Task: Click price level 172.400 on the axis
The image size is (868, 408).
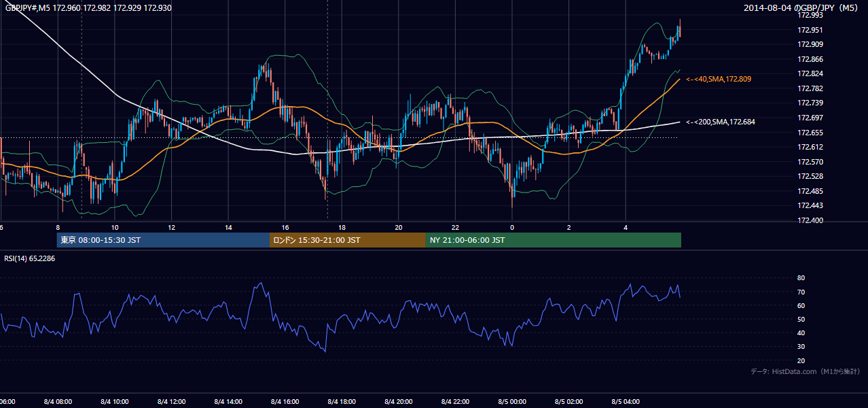Action: point(810,220)
